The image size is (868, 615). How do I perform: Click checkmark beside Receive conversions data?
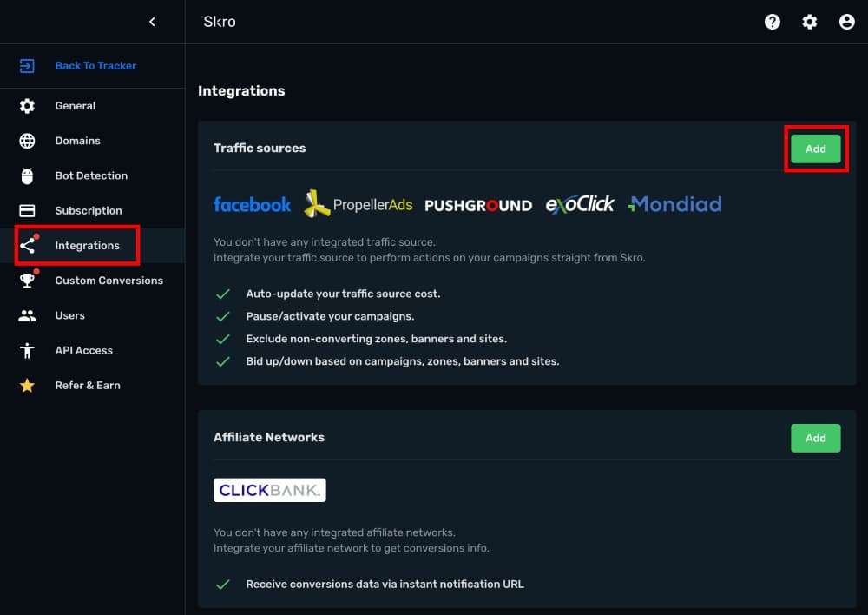tap(222, 584)
